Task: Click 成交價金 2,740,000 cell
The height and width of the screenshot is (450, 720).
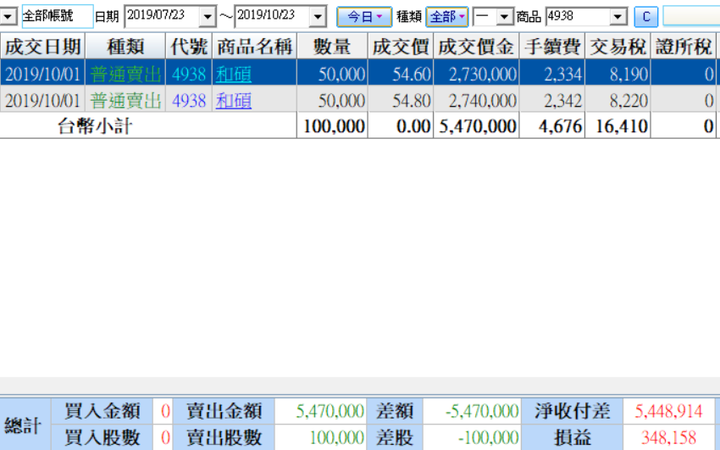Action: coord(476,101)
